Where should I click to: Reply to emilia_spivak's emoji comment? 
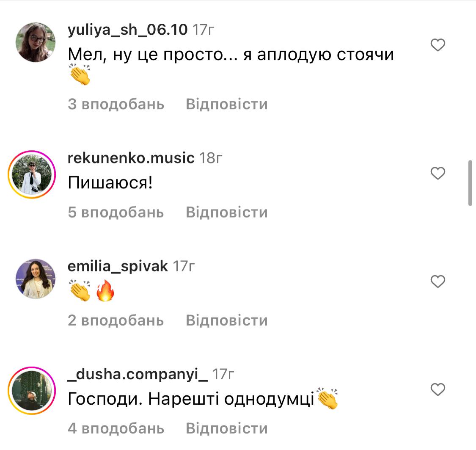pyautogui.click(x=227, y=320)
